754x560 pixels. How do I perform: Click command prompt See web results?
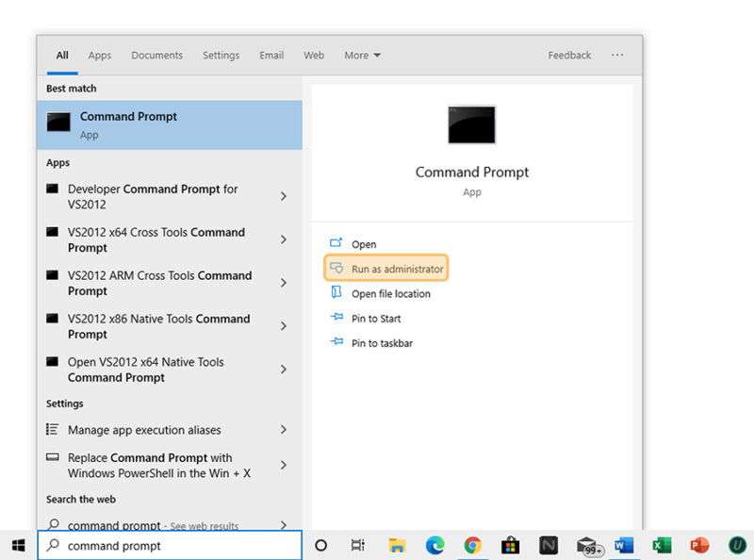point(170,524)
